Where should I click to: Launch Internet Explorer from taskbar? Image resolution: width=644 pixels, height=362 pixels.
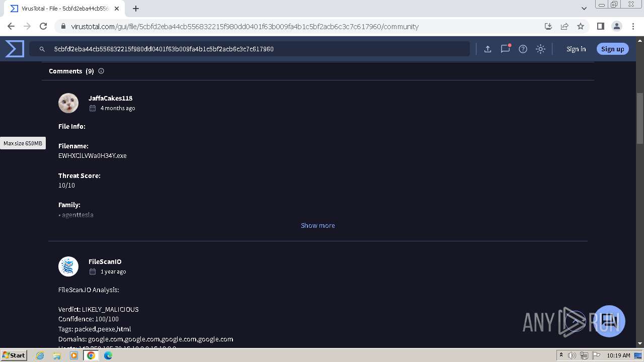[x=40, y=355]
